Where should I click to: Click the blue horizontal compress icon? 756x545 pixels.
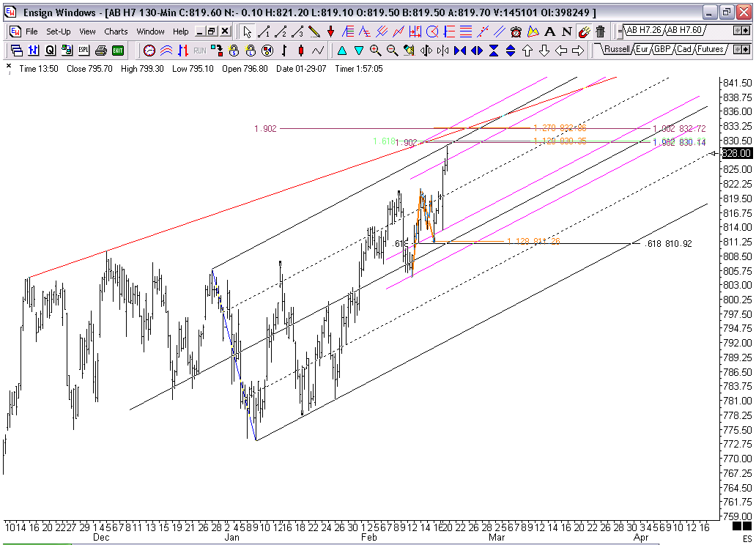460,50
